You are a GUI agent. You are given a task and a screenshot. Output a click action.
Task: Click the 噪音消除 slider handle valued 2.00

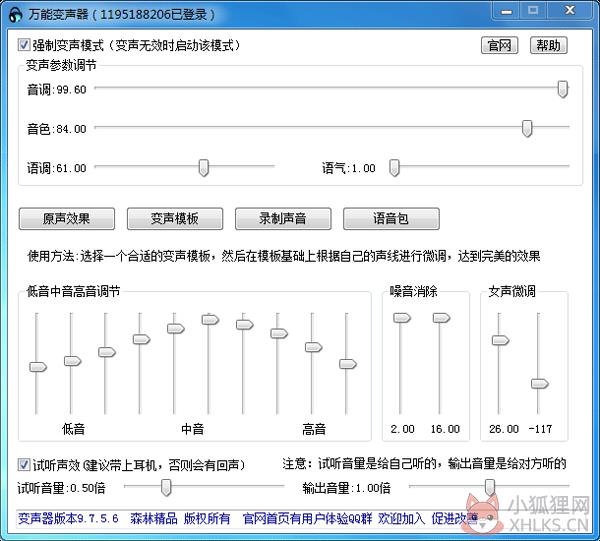[x=402, y=318]
